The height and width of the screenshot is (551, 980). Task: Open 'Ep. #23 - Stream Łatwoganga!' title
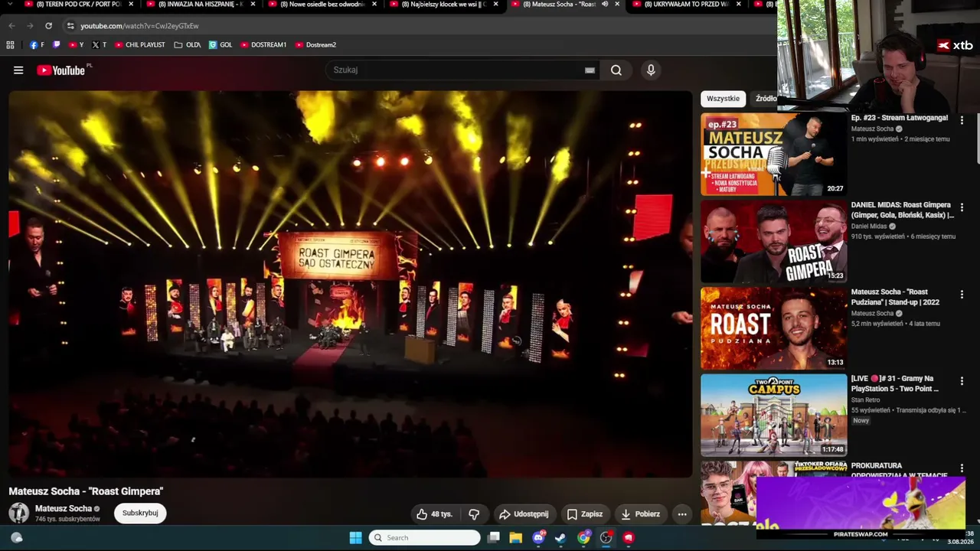click(x=900, y=118)
